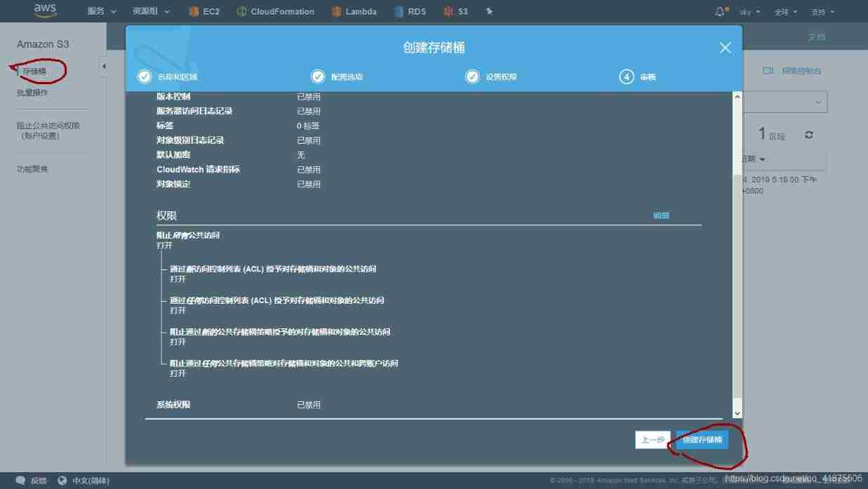Click the dialog scrollbar down arrow

737,413
